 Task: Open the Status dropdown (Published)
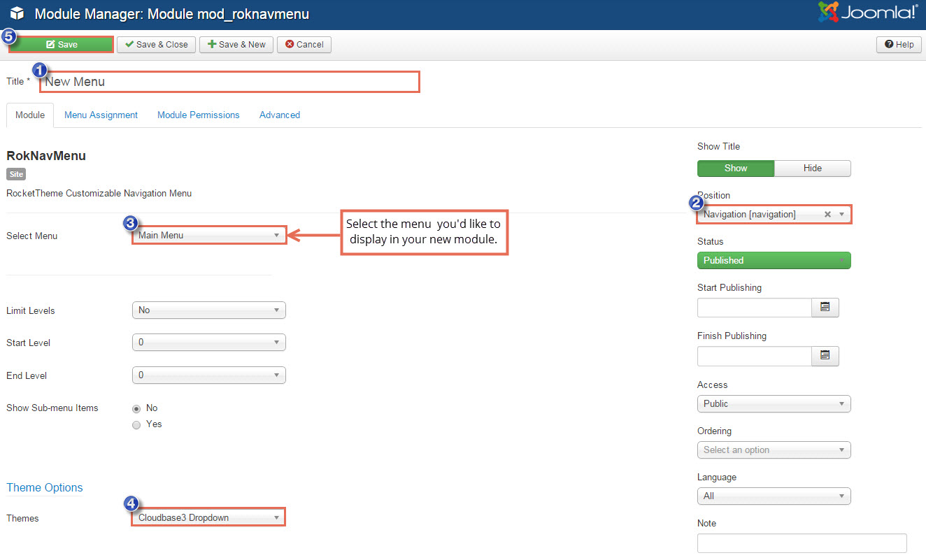[774, 261]
